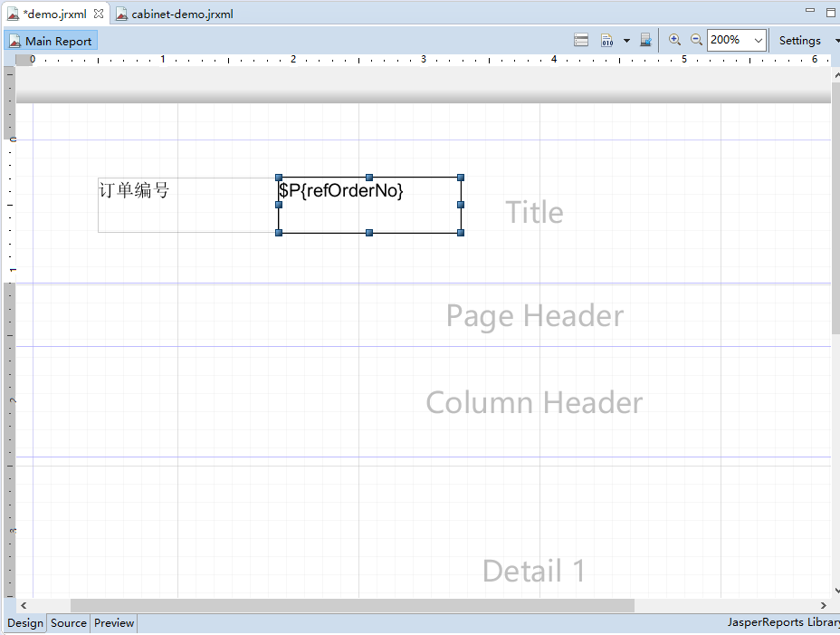Viewport: 840px width, 635px height.
Task: Switch to the *demo.jrxml editor tab
Action: click(x=54, y=14)
